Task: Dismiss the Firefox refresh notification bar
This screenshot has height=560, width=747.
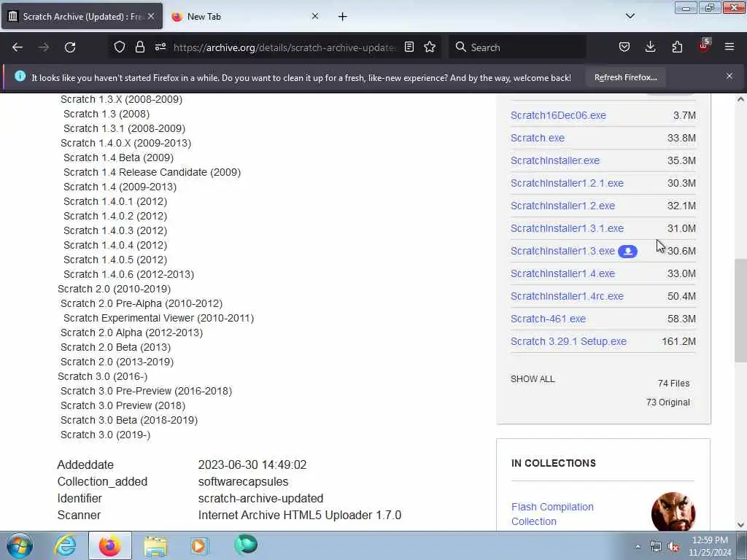Action: (x=729, y=76)
